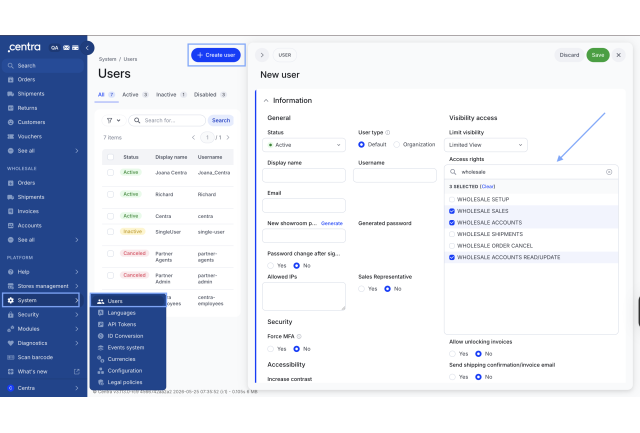Expand the New user panel chevron button
640x433 pixels.
click(262, 55)
